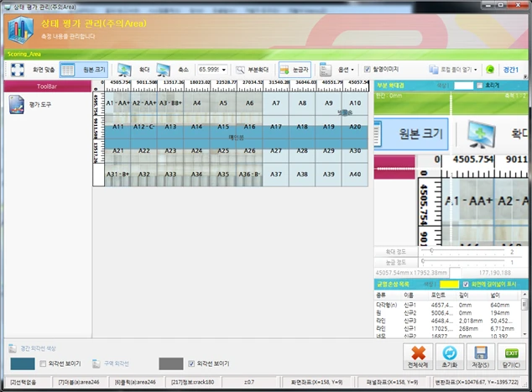Click the 확대 zoom-in monitor icon
Screen dimensions: 532x392
[124, 70]
